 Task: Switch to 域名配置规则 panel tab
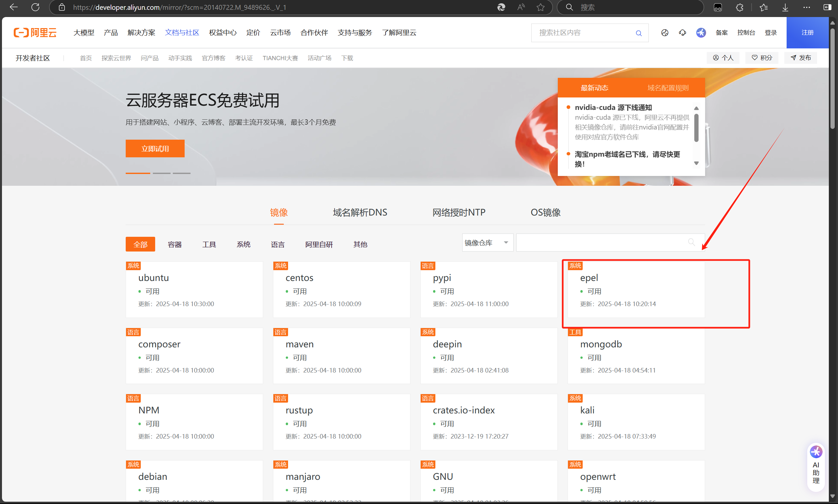click(x=668, y=88)
